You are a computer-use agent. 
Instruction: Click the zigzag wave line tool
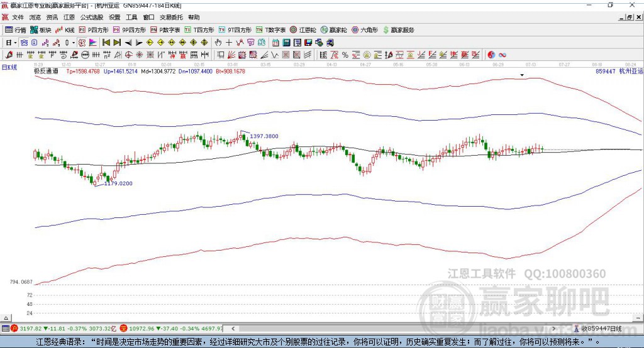tap(275, 55)
